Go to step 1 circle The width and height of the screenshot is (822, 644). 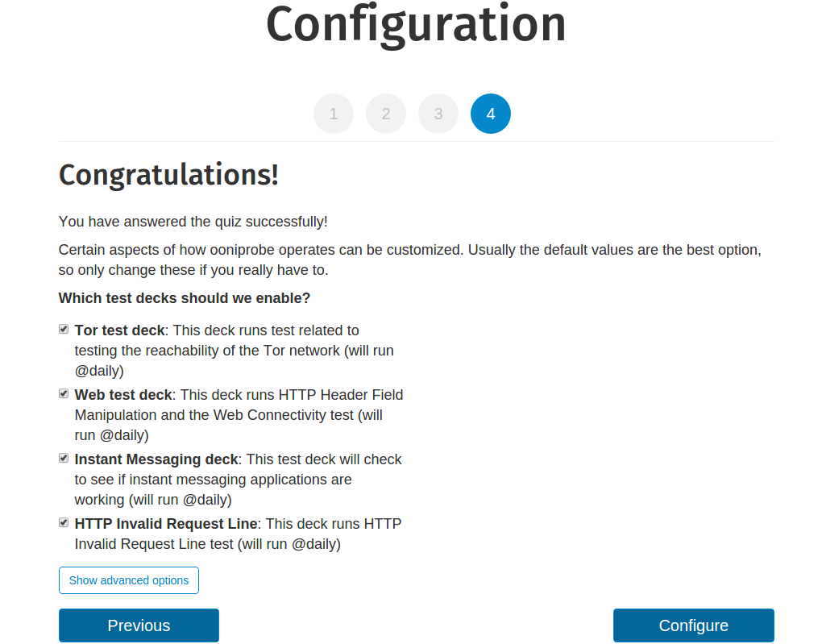[334, 114]
